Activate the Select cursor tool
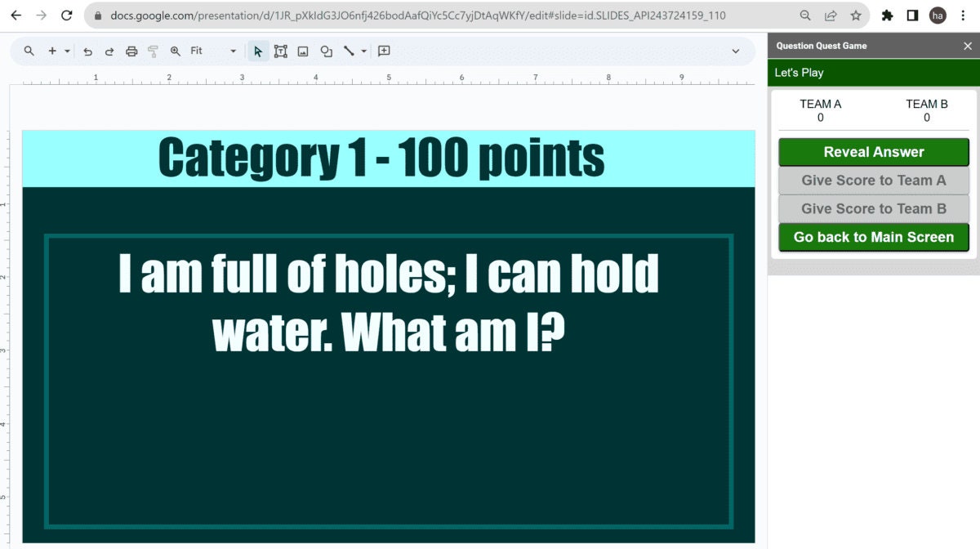Viewport: 980px width, 549px height. click(258, 51)
